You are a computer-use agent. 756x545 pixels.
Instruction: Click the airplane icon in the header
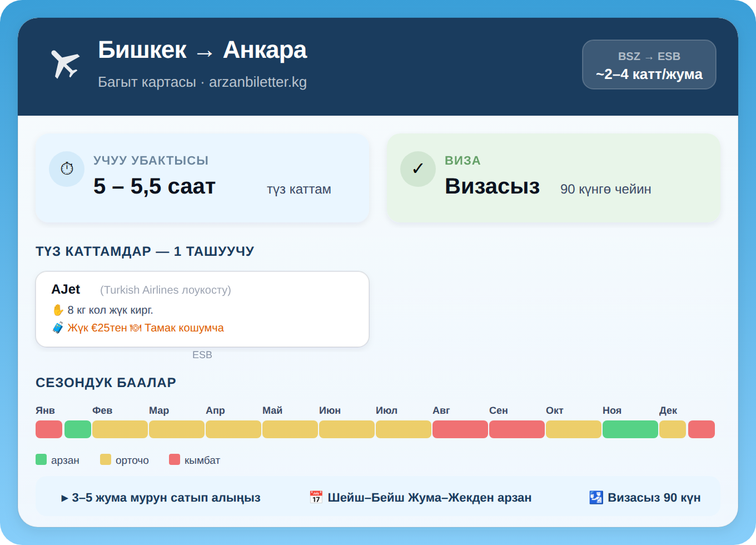click(x=65, y=63)
